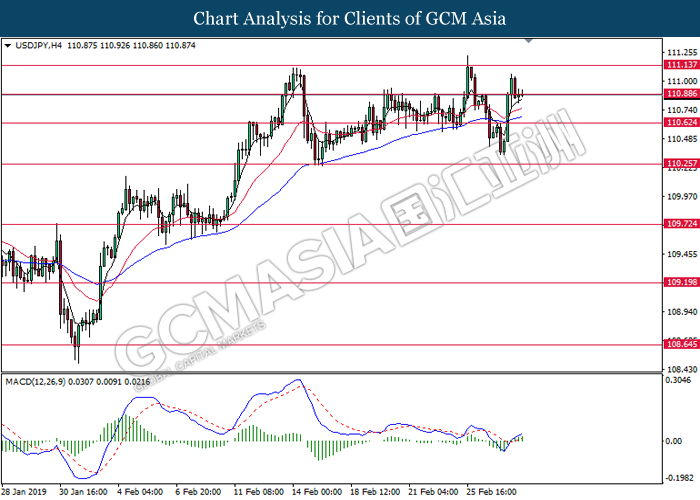Click the Chart Analysis for Clients header title
The image size is (700, 500).
tap(350, 19)
